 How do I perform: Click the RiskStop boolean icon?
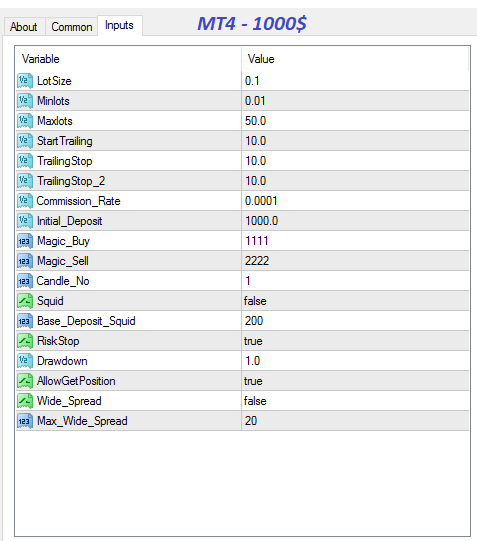tap(25, 341)
